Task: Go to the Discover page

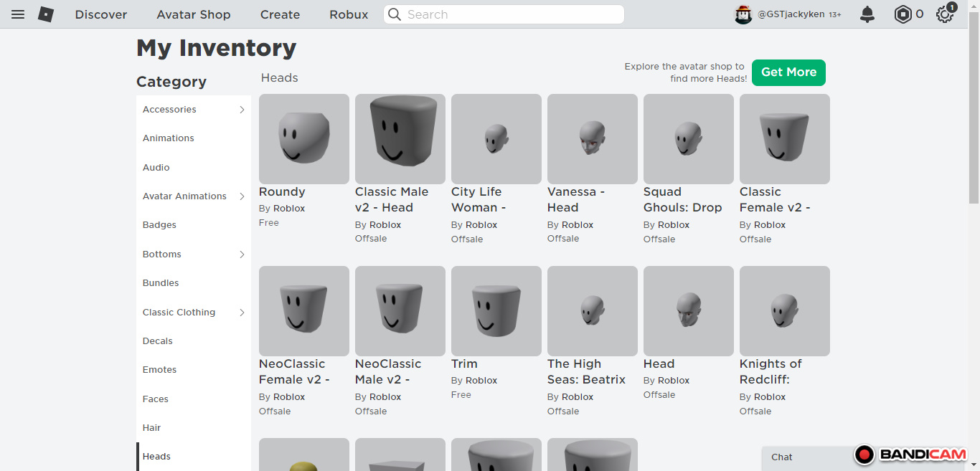Action: coord(101,14)
